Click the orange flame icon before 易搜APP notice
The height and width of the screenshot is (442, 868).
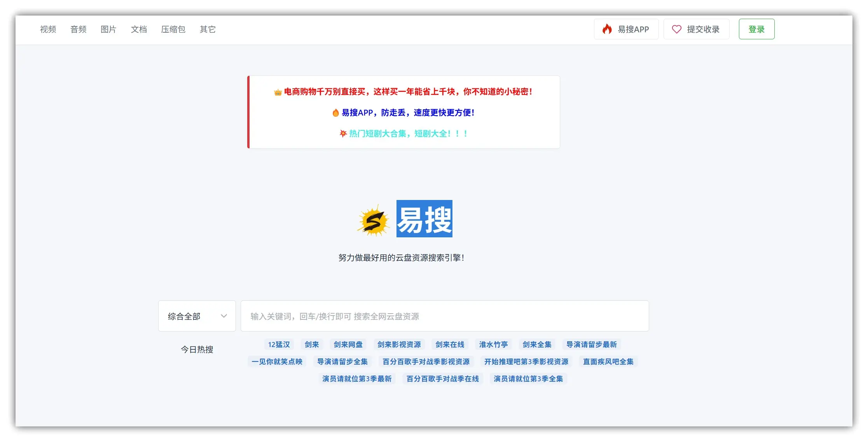[335, 113]
